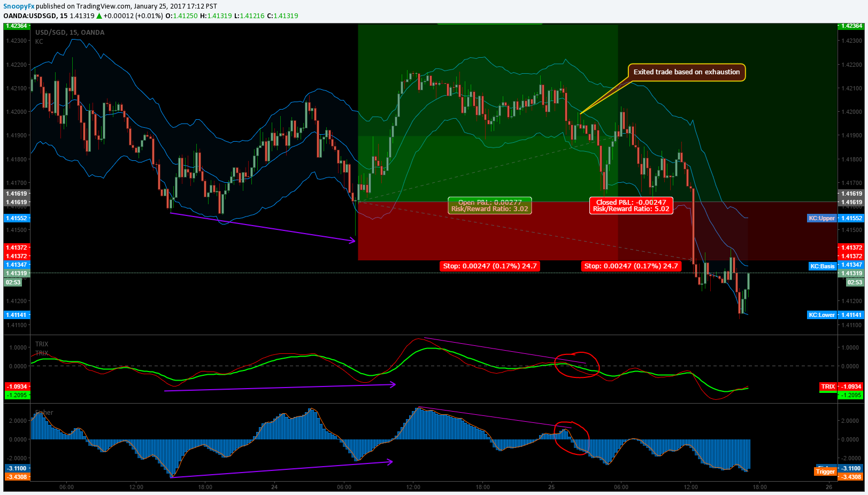Viewport: 868px width, 495px height.
Task: Click the Closed P&L -0.00247 position label
Action: coord(631,205)
